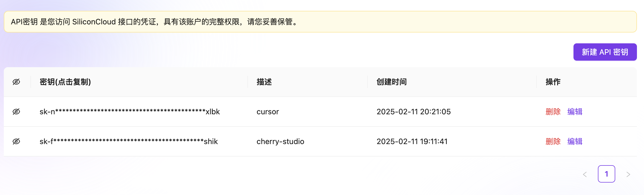This screenshot has height=195, width=644.
Task: Click the 密钥(点击复制) column header
Action: (65, 82)
